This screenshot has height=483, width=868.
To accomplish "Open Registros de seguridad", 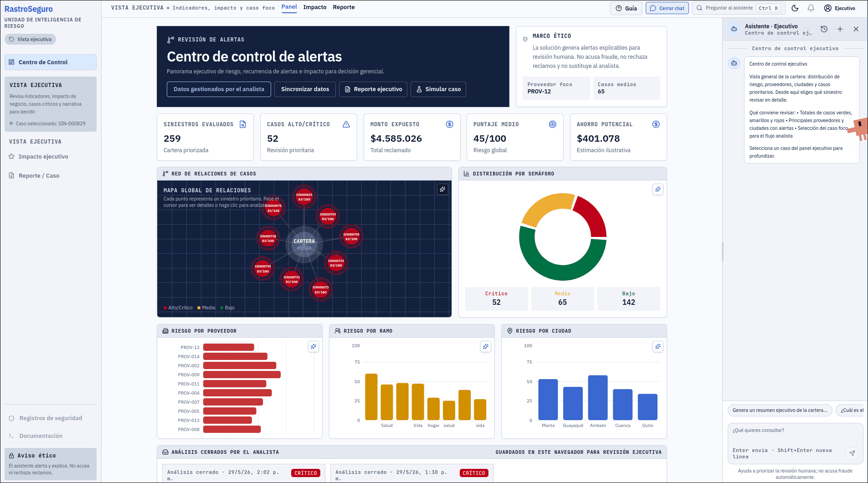I will [51, 418].
